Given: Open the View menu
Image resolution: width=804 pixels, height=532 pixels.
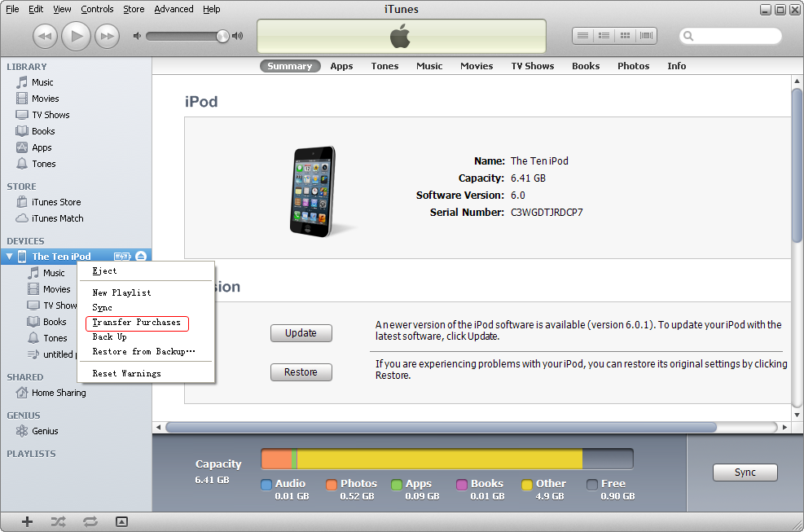Looking at the screenshot, I should (62, 9).
